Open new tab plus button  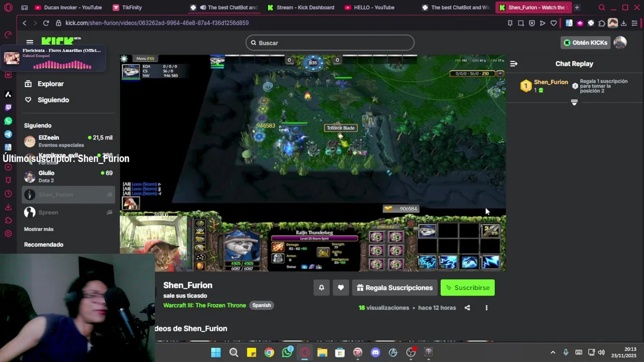coord(577,8)
